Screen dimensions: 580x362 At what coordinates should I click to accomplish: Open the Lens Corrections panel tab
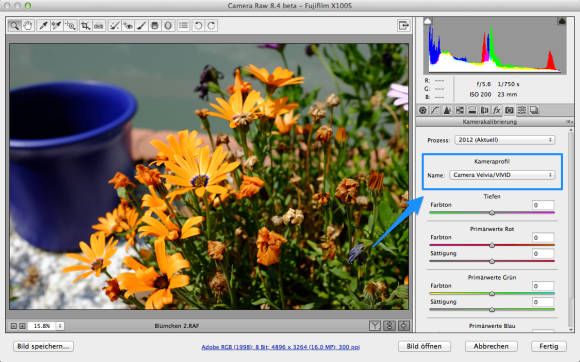[x=484, y=110]
